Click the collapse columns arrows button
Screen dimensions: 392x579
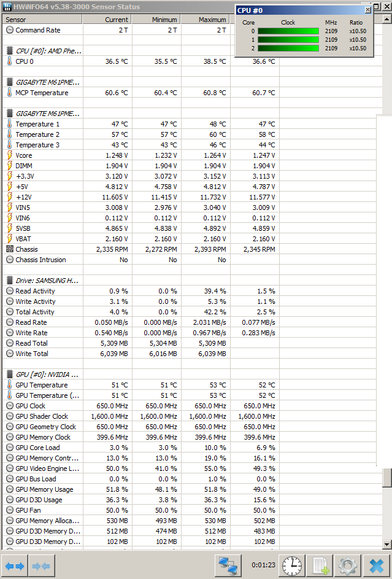(x=42, y=565)
